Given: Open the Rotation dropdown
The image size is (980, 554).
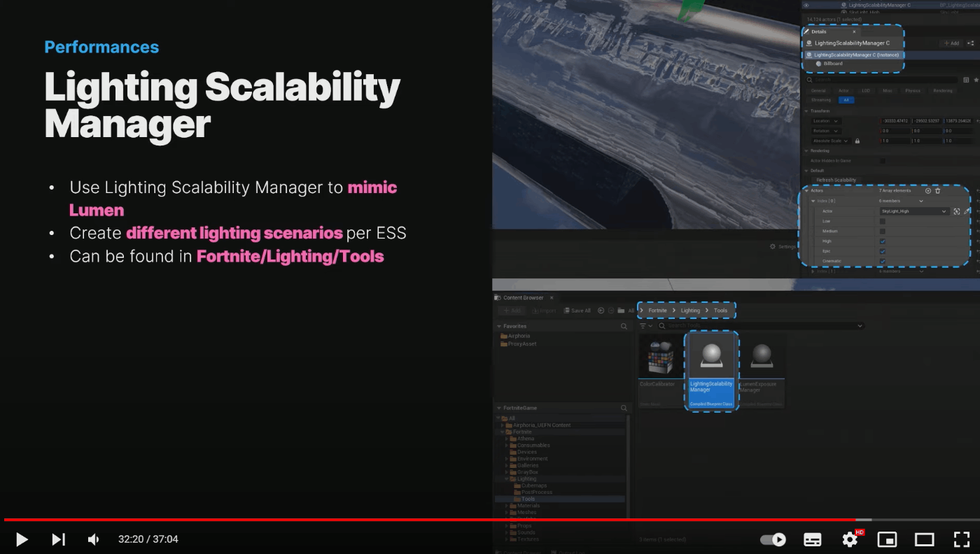Looking at the screenshot, I should 826,131.
